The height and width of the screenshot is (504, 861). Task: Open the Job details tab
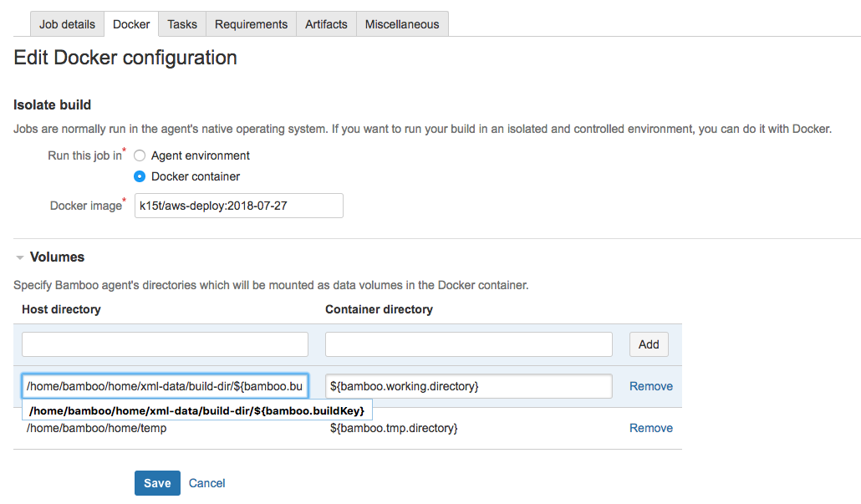68,24
